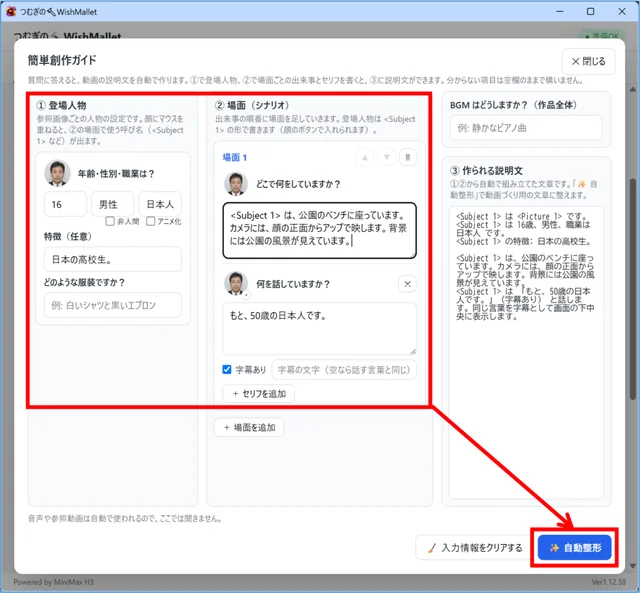Enable the 非人間 checkbox
This screenshot has width=640, height=593.
pyautogui.click(x=110, y=221)
